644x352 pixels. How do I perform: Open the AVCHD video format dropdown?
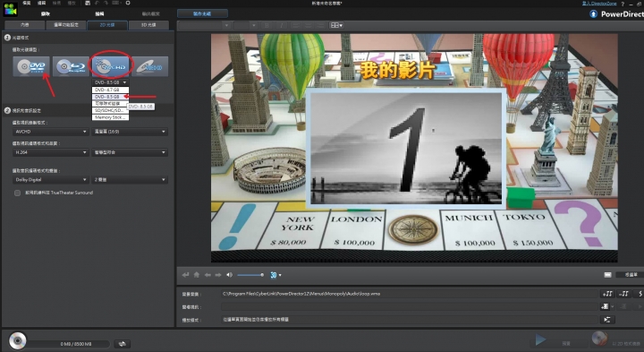[50, 132]
